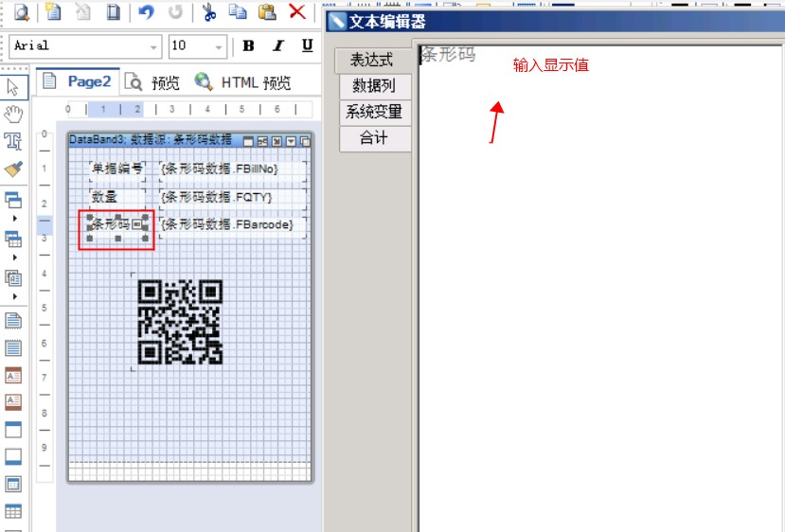The height and width of the screenshot is (532, 785).
Task: Toggle underline formatting U button
Action: [308, 46]
